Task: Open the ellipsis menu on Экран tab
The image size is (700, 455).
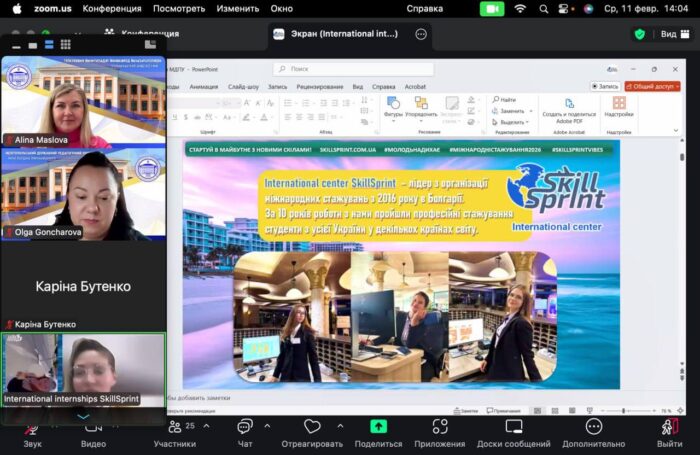Action: [x=421, y=33]
